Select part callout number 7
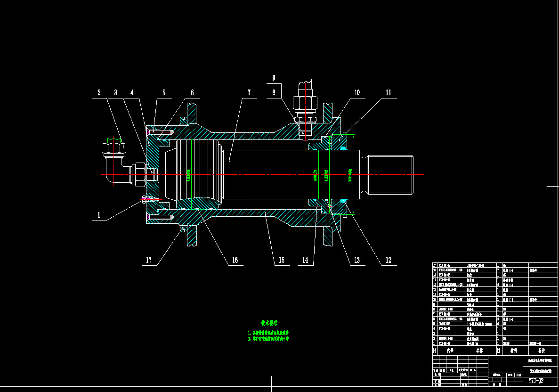 249,92
